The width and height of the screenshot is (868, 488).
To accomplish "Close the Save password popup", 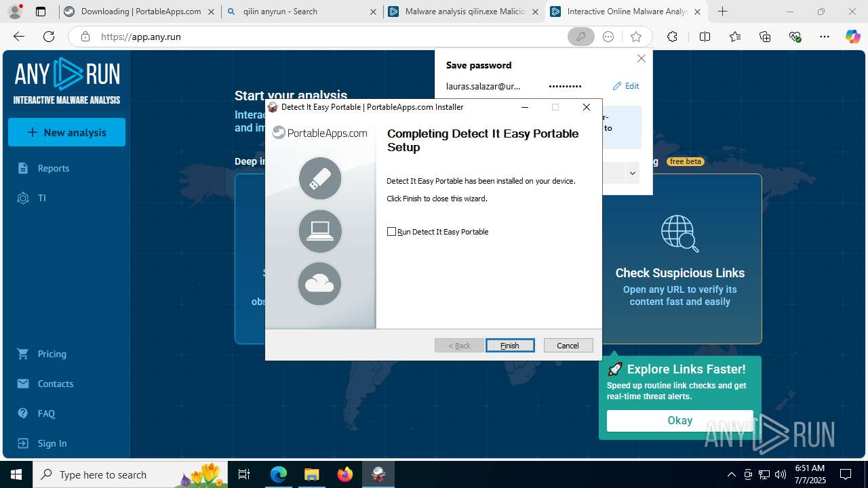I will [x=642, y=59].
